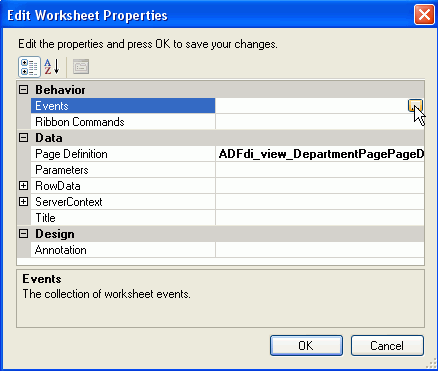Click the Parameters value field

coord(320,170)
